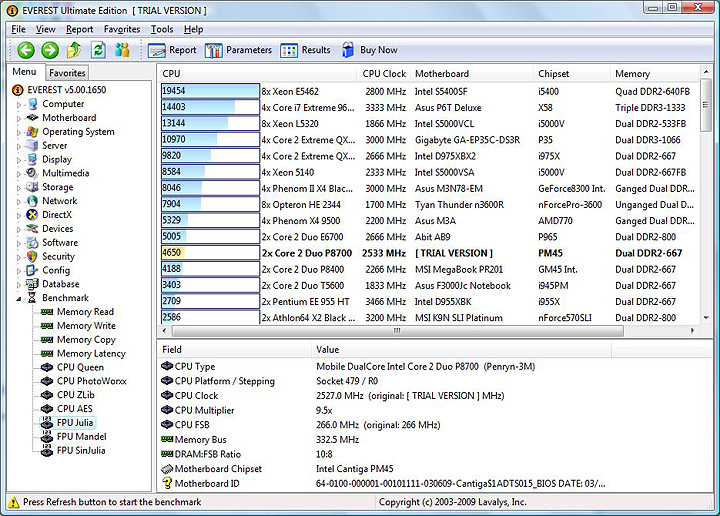
Task: Expand the Display tree node
Action: (19, 160)
